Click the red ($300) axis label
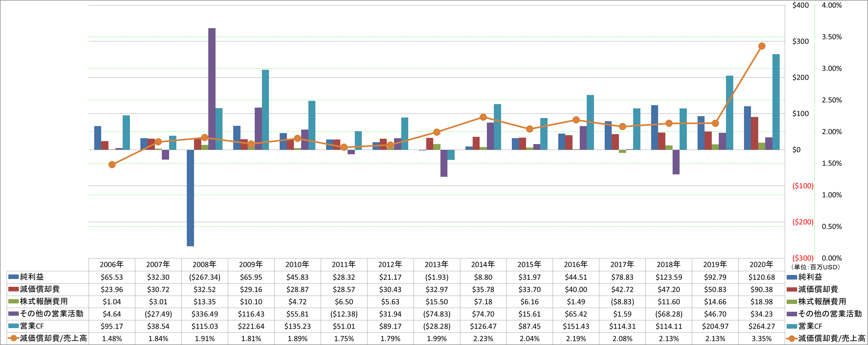868x345 pixels. 803,258
